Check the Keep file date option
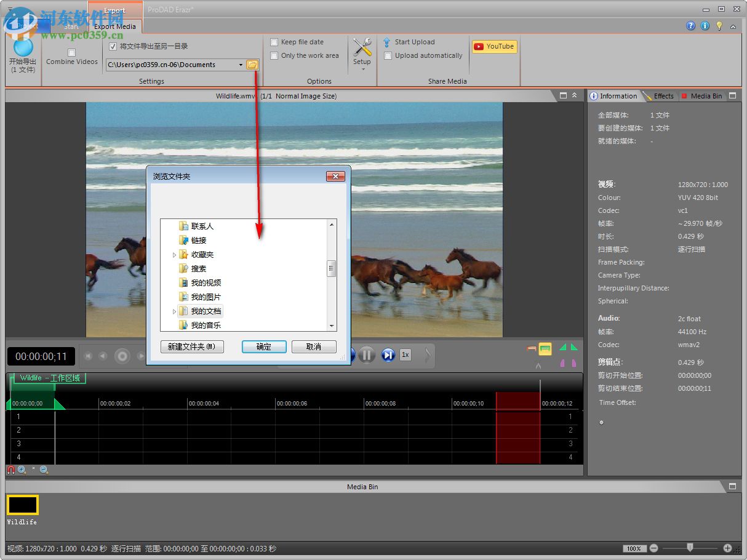The image size is (747, 560). (x=274, y=42)
